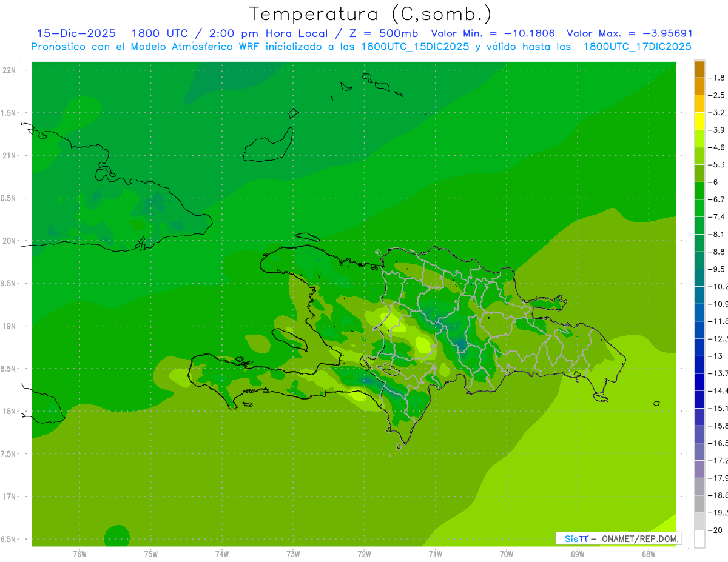The image size is (728, 562).
Task: Click the "22N" latitude label
Action: tap(10, 70)
